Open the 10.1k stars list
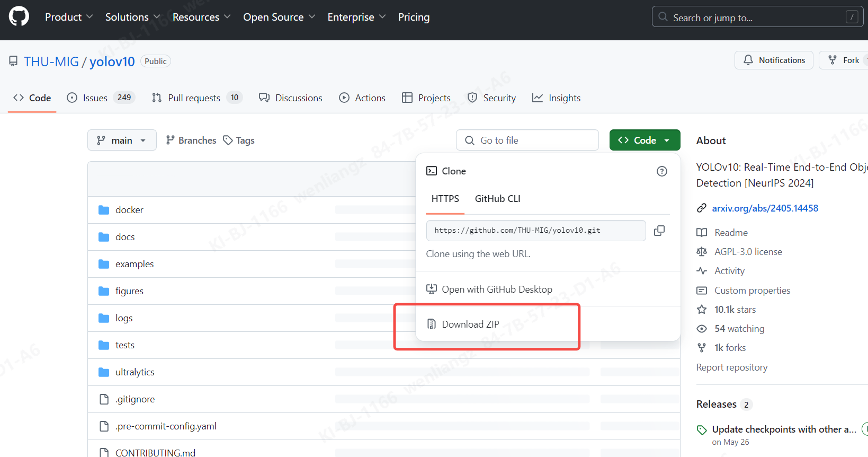 735,310
